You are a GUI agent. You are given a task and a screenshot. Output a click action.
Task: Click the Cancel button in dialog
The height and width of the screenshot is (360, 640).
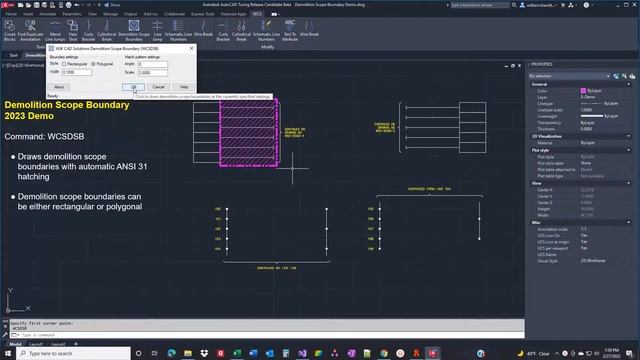[x=158, y=87]
